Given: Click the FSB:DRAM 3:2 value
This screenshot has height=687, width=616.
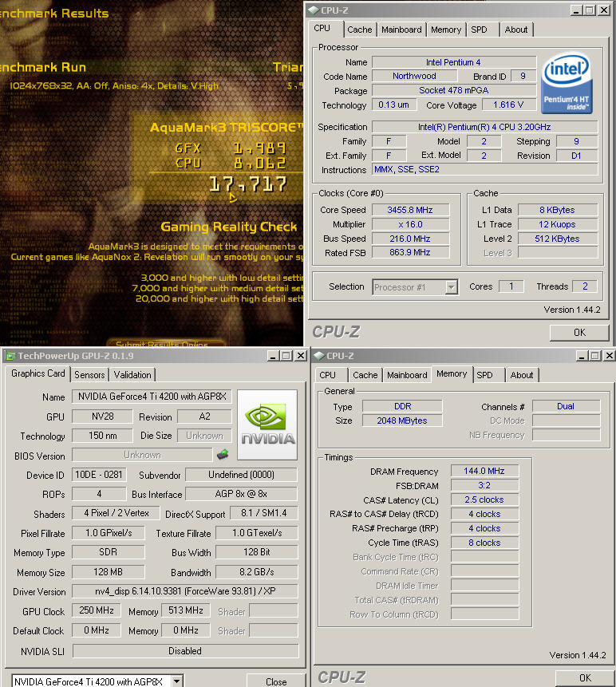Looking at the screenshot, I should [484, 485].
